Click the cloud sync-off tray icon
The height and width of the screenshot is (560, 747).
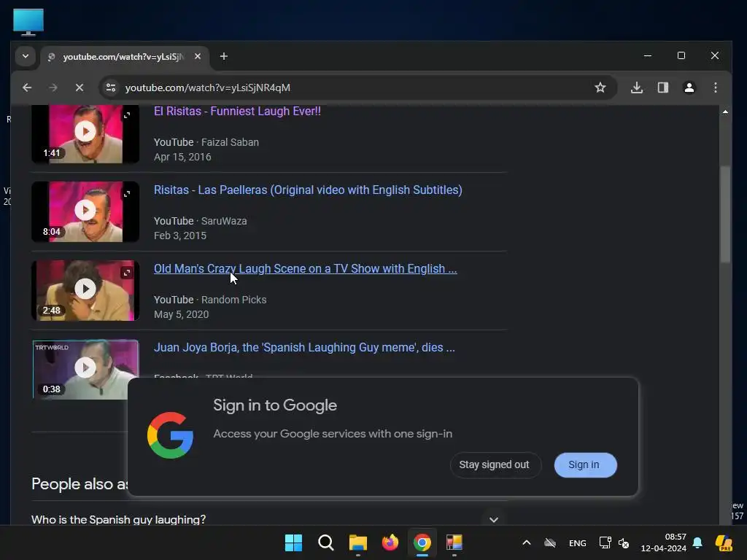[550, 542]
